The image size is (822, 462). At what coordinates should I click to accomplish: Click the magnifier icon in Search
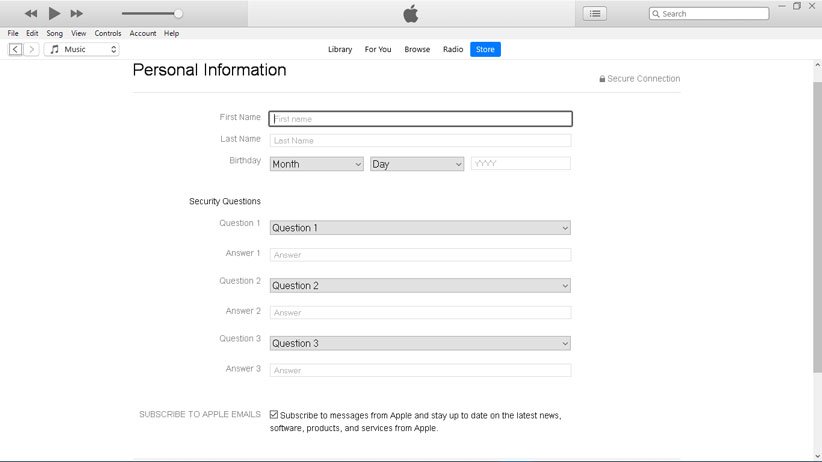pyautogui.click(x=656, y=14)
